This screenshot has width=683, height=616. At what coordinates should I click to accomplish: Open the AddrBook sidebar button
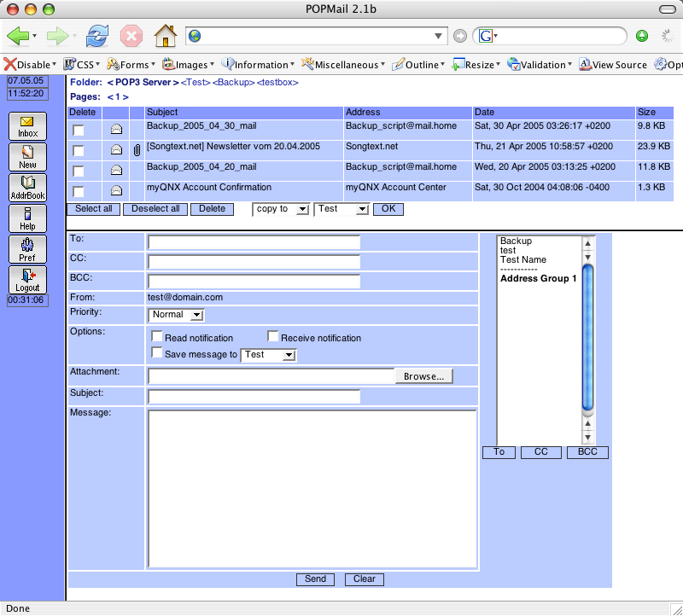(x=27, y=188)
